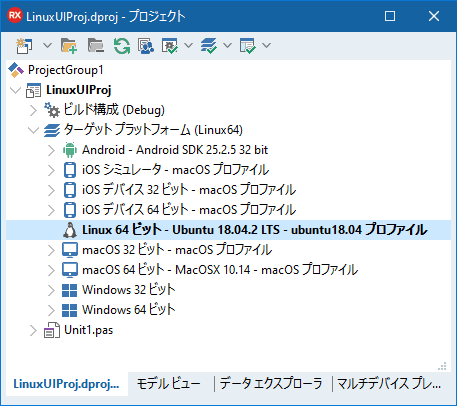The image size is (457, 406).
Task: Click Windows 64 ビット logo icon
Action: click(70, 310)
